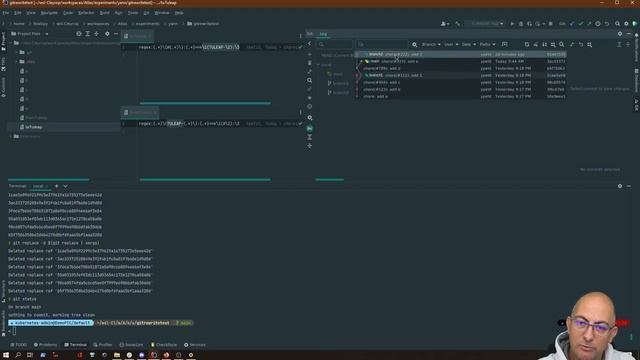Hide the Project panel with minus icon
The height and width of the screenshot is (360, 640).
[116, 34]
